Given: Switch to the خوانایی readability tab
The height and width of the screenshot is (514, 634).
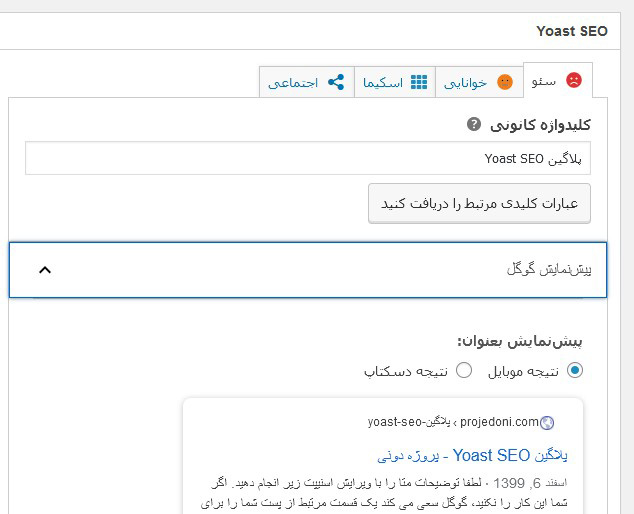Looking at the screenshot, I should pyautogui.click(x=479, y=82).
